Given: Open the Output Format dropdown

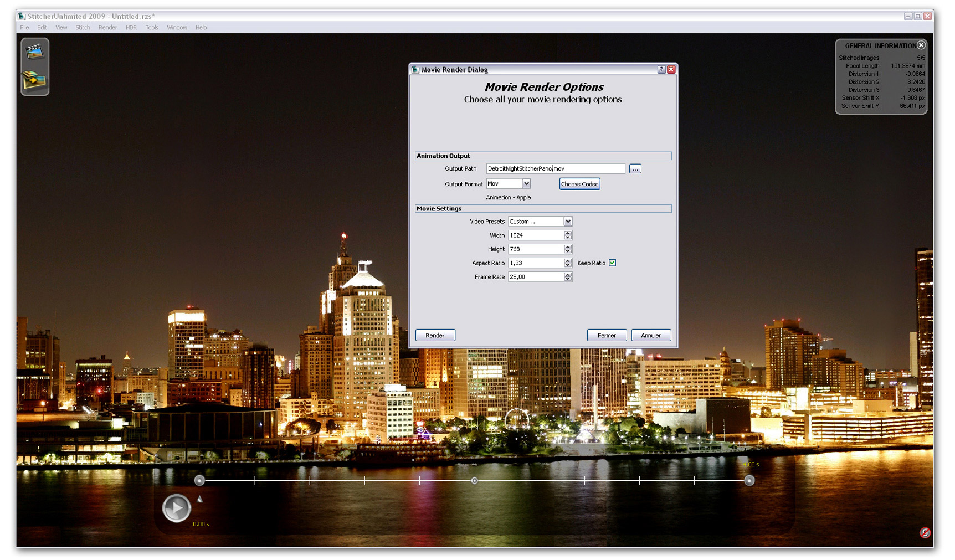Looking at the screenshot, I should (526, 184).
